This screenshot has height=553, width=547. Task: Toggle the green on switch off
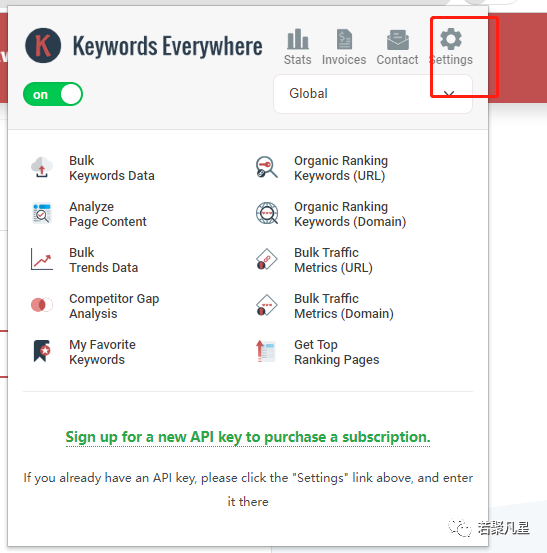click(x=53, y=94)
